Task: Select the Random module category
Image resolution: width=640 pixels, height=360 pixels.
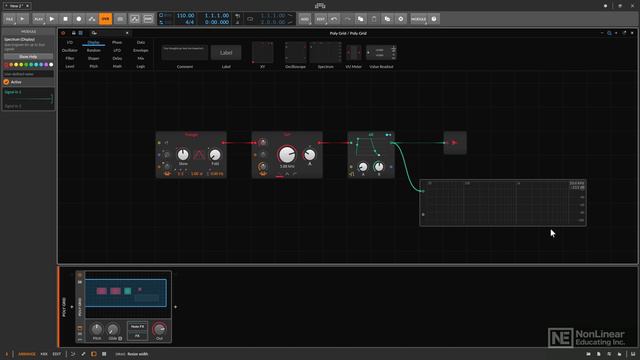Action: [93, 50]
